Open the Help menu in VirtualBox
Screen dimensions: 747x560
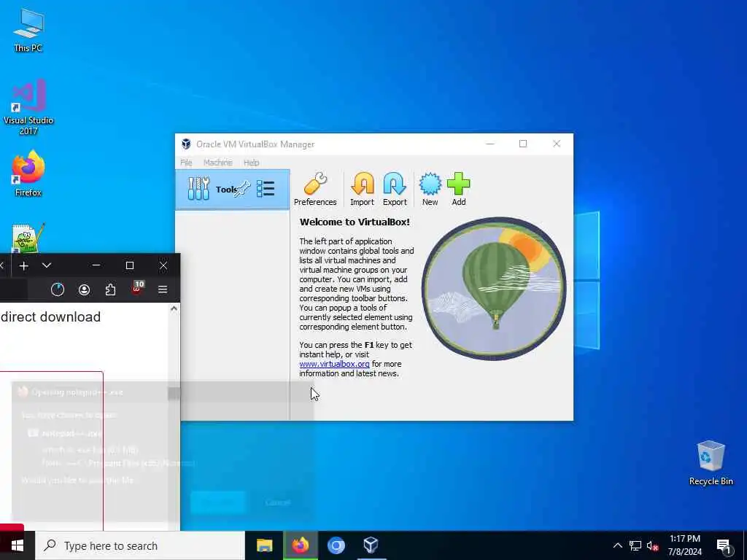[251, 163]
